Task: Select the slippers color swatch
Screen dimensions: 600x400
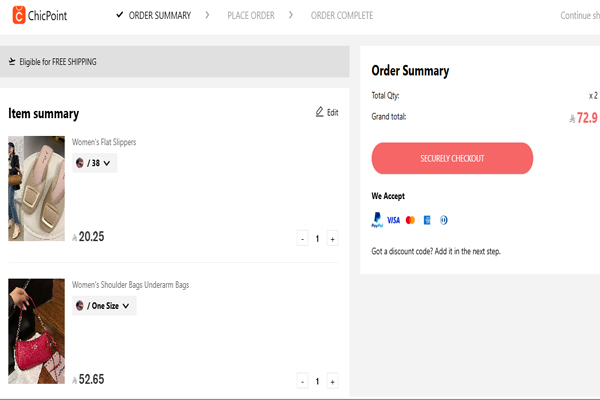Action: (x=80, y=162)
